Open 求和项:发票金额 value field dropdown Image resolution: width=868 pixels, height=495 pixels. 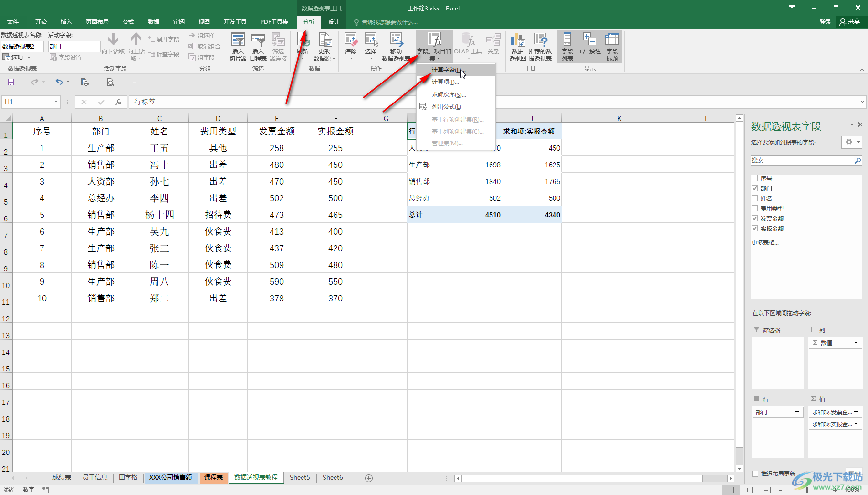coord(856,412)
